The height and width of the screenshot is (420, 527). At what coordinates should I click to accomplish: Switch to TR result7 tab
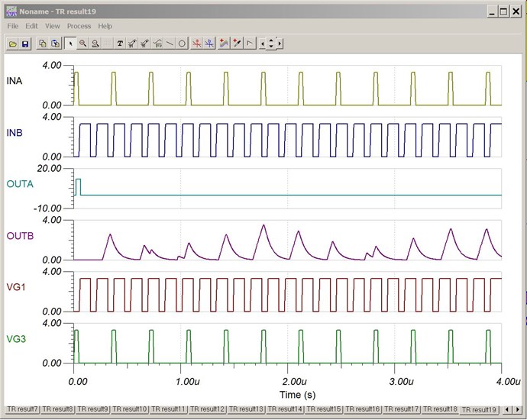click(22, 409)
